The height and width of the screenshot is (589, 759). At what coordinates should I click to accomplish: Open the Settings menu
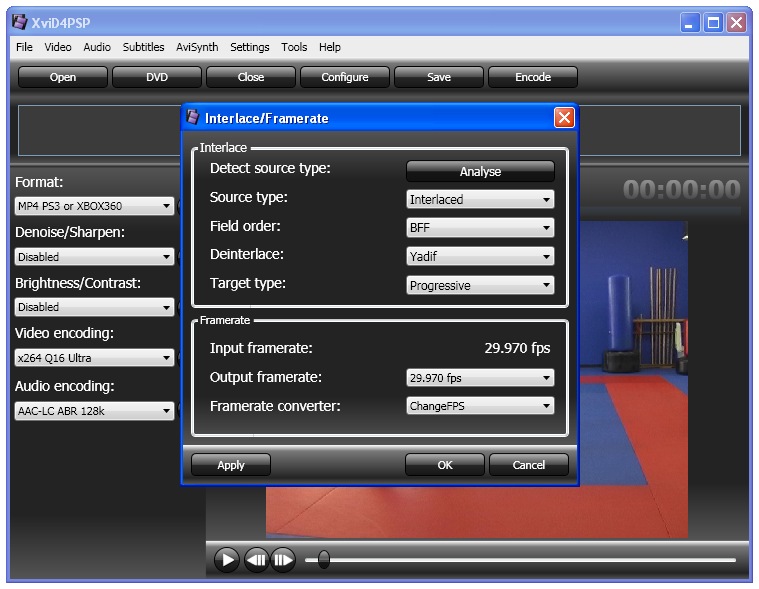(x=250, y=47)
